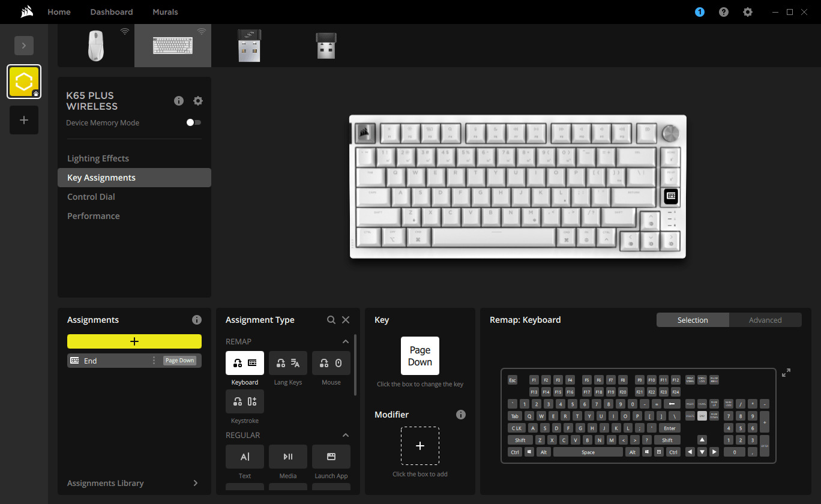Viewport: 821px width, 504px height.
Task: Toggle Device Memory Mode switch
Action: [x=193, y=122]
